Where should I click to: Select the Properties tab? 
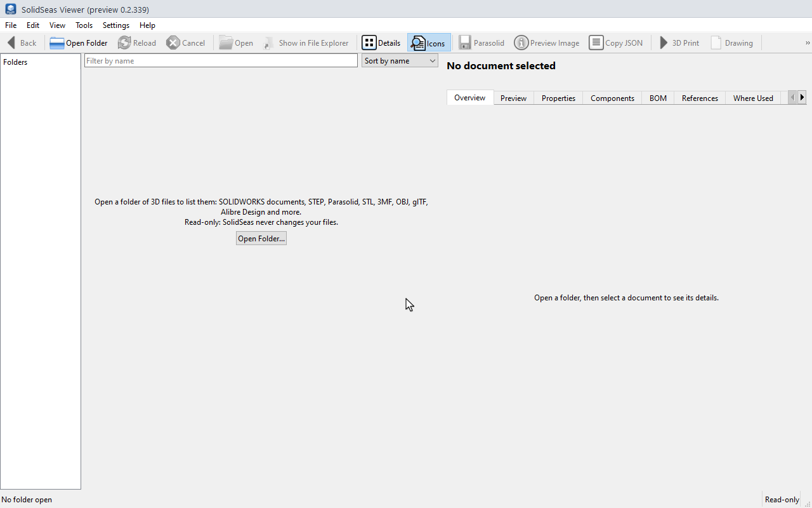pyautogui.click(x=558, y=98)
